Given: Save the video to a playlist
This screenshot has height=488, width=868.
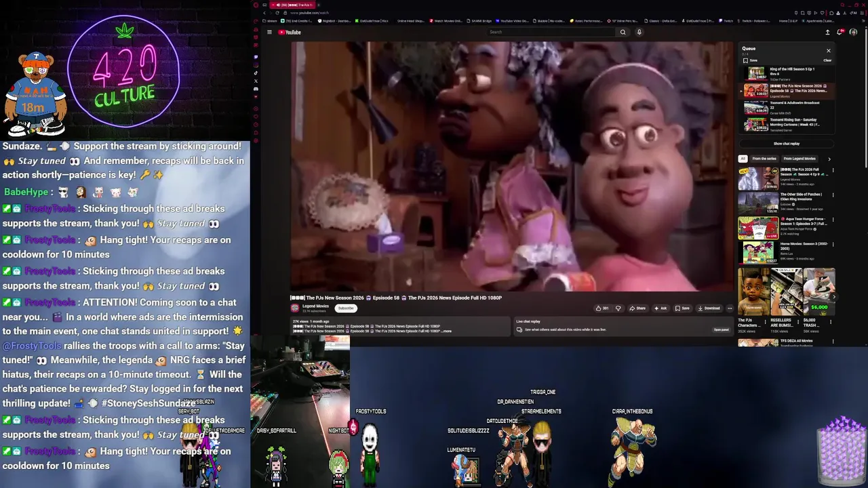Looking at the screenshot, I should click(x=682, y=308).
